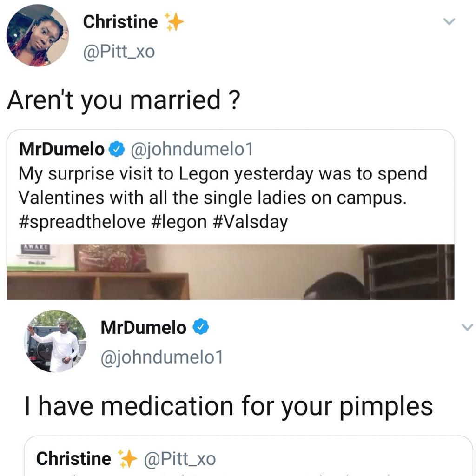Viewport: 476px width, 476px height.
Task: Click the verified badge beside MrDumelo's reply name
Action: pos(201,328)
